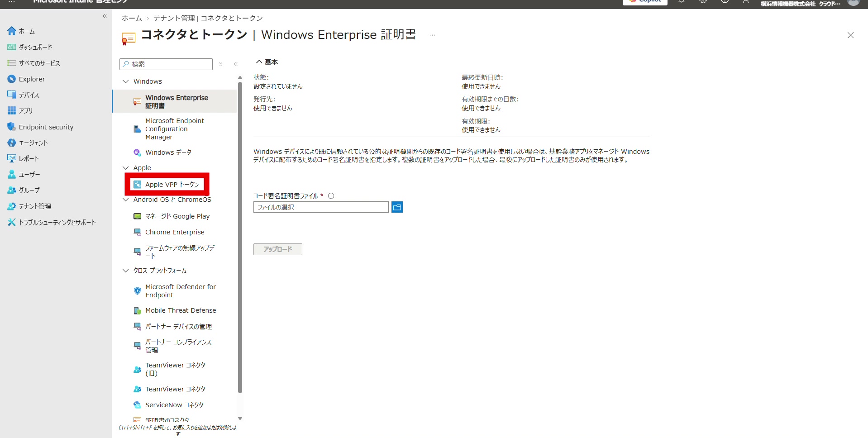Open ファームウェアの無線アップデート menu item

(x=175, y=252)
